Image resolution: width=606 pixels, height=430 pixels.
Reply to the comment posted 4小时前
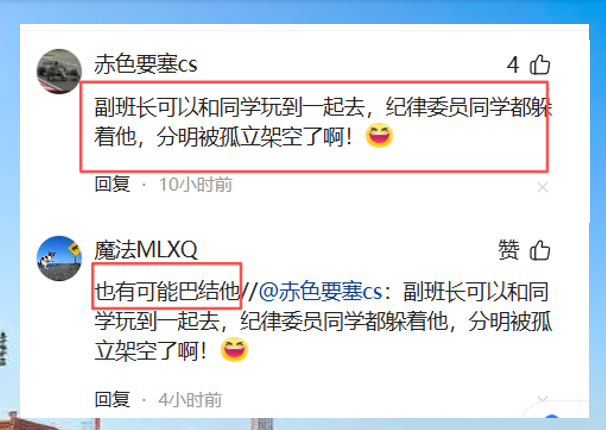point(112,399)
